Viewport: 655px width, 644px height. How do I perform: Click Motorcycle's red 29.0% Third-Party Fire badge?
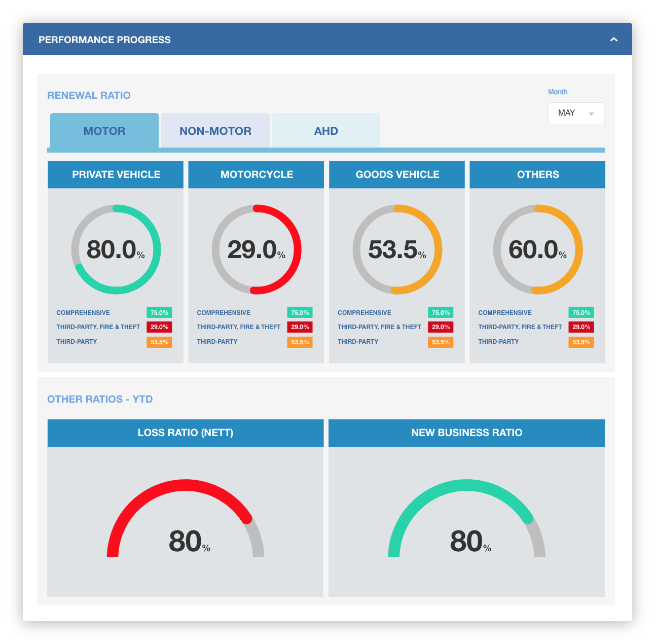click(x=300, y=327)
